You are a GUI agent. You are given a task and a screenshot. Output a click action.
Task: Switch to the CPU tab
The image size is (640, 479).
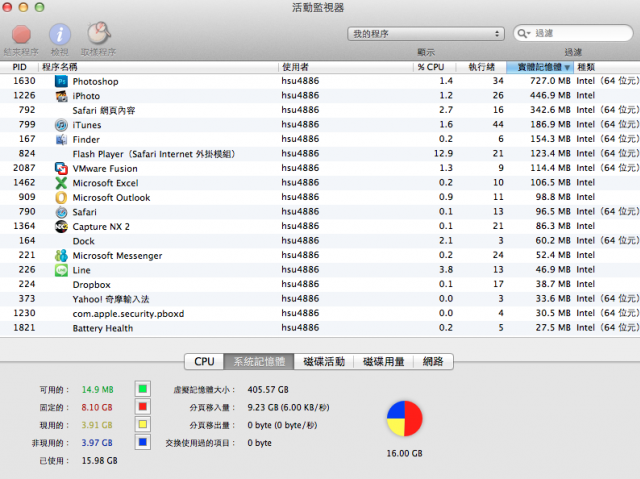(x=204, y=361)
